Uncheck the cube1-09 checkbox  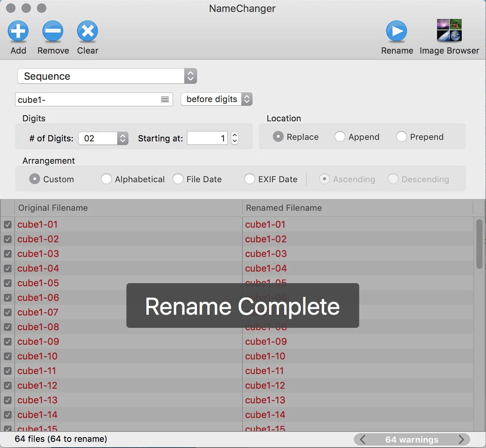[8, 342]
